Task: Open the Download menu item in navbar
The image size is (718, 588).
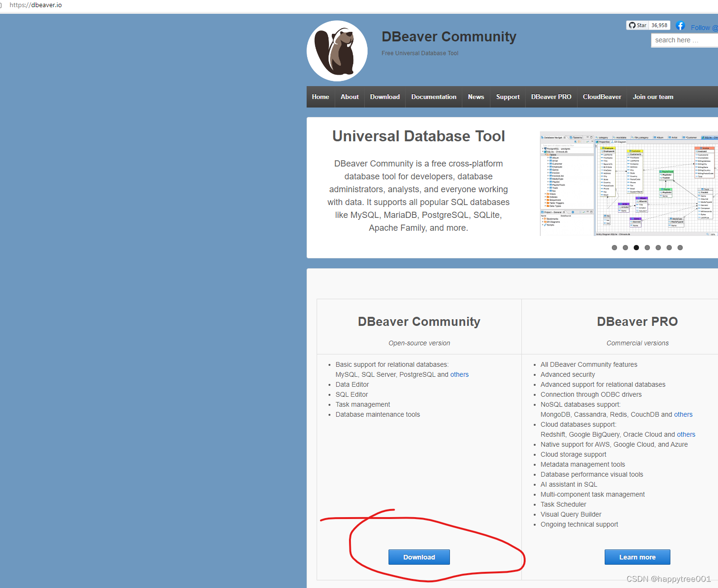Action: [385, 97]
